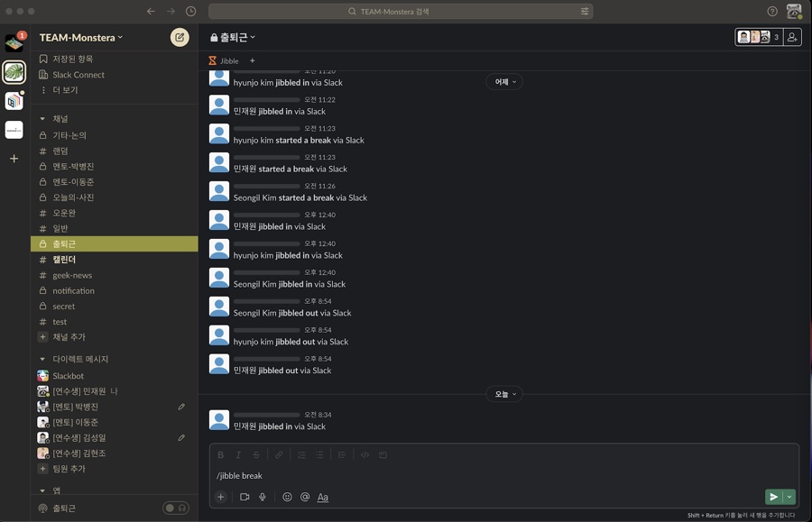Open Slack Connect in sidebar
The image size is (812, 522).
point(78,75)
